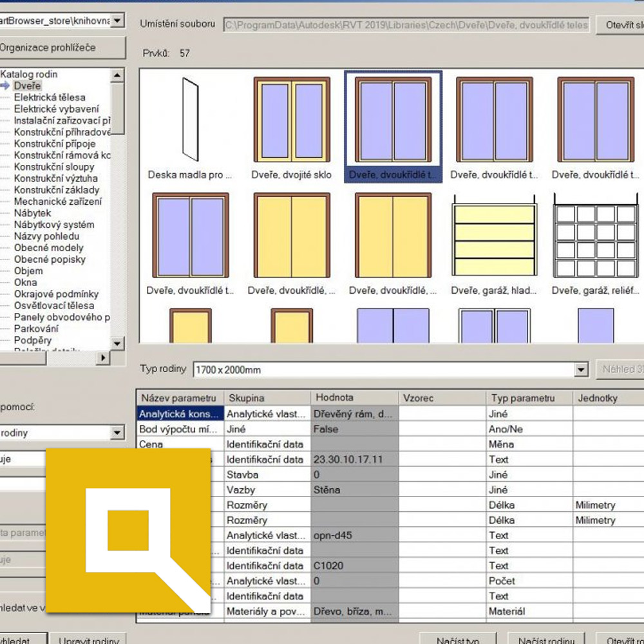The image size is (644, 644).
Task: Click the Typ parametru column header
Action: [x=529, y=397]
